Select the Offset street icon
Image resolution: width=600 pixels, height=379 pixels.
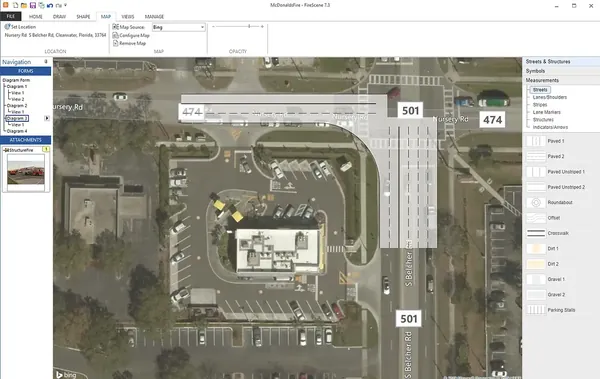click(x=536, y=218)
